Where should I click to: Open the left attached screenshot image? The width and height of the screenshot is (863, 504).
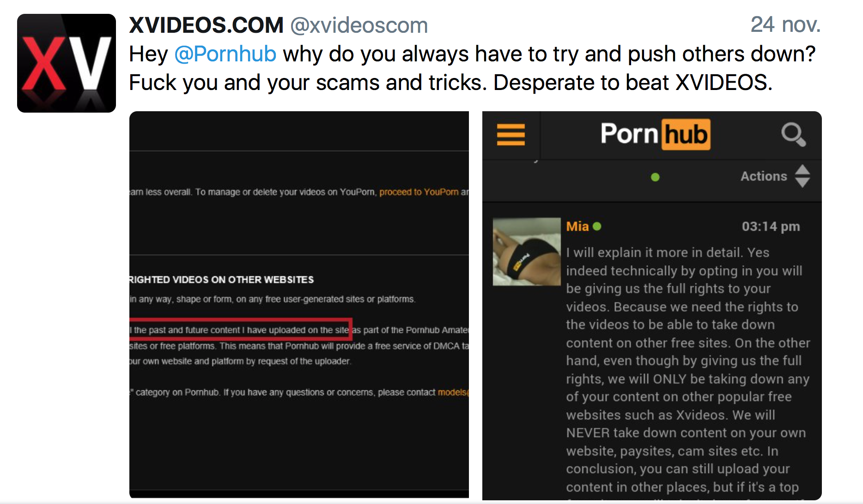tap(299, 305)
